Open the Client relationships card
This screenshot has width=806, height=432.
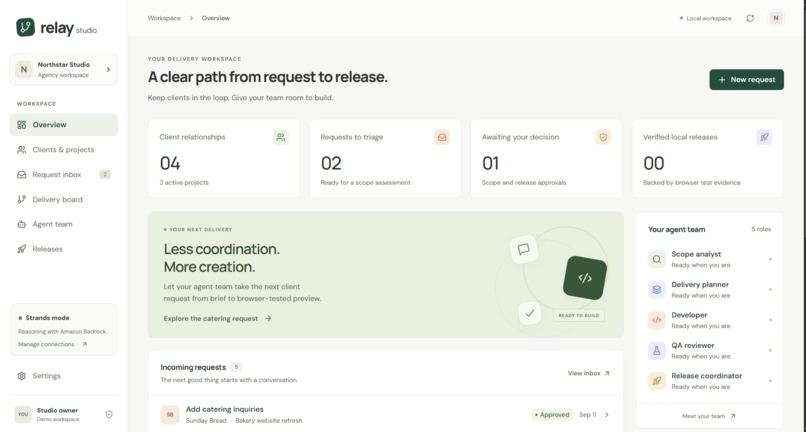pos(224,158)
